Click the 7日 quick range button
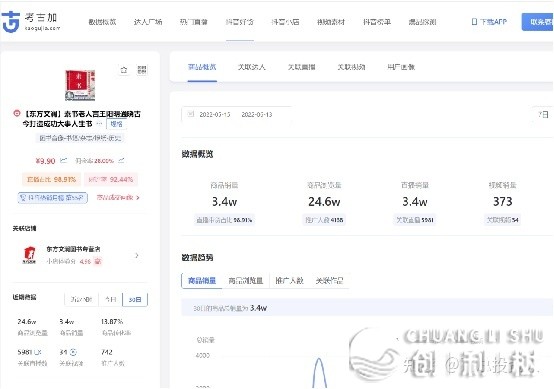The image size is (554, 389). (x=543, y=114)
